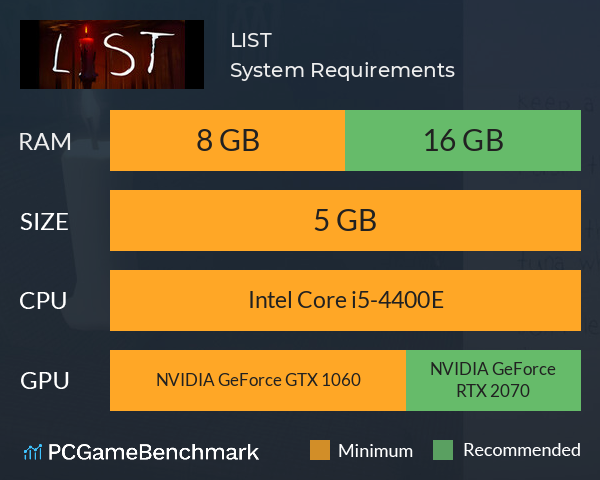
Task: Click the System Requirements heading
Action: point(342,70)
